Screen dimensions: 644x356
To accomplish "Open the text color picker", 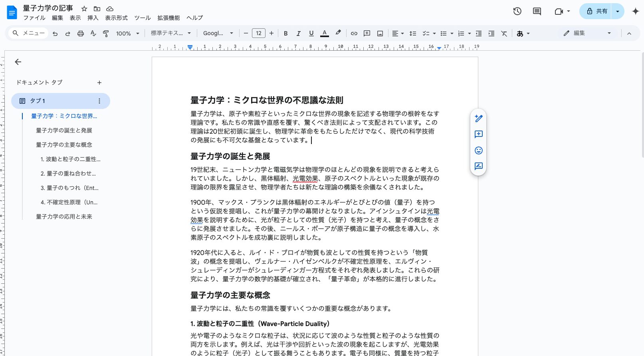I will click(x=325, y=34).
